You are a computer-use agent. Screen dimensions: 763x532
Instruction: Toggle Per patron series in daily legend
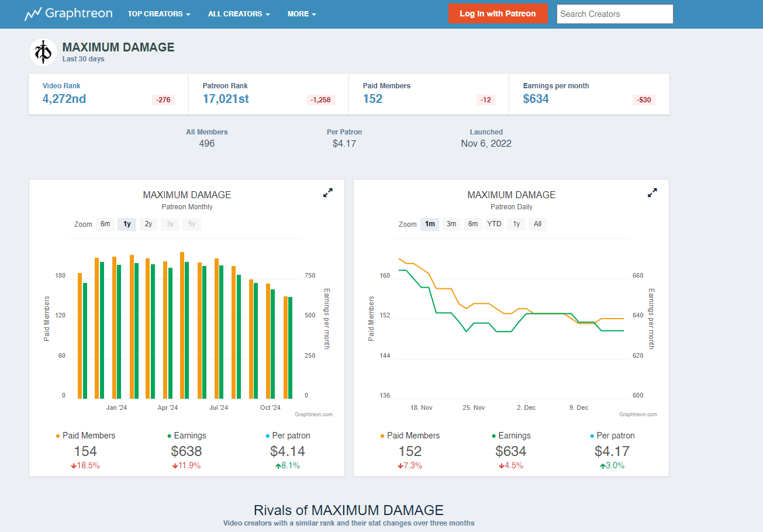click(x=612, y=436)
